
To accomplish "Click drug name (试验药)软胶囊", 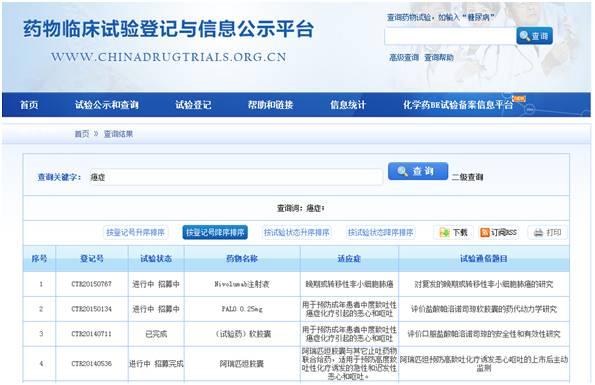I will [242, 334].
